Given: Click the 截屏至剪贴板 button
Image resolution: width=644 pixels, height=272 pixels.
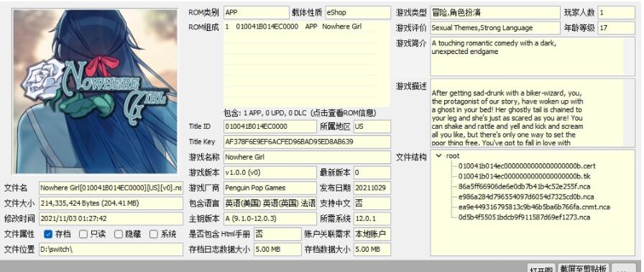Looking at the screenshot, I should pyautogui.click(x=583, y=269).
